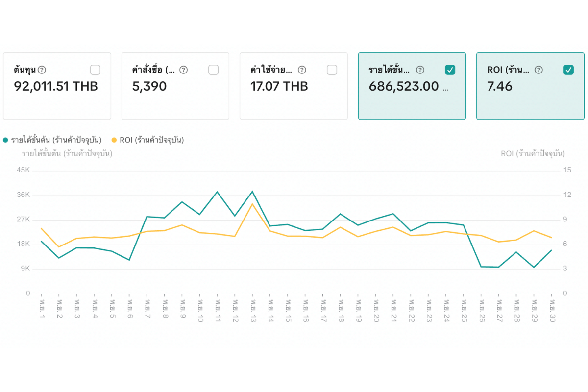Open the help tooltip beside คำสั่งซื้อ

(183, 70)
